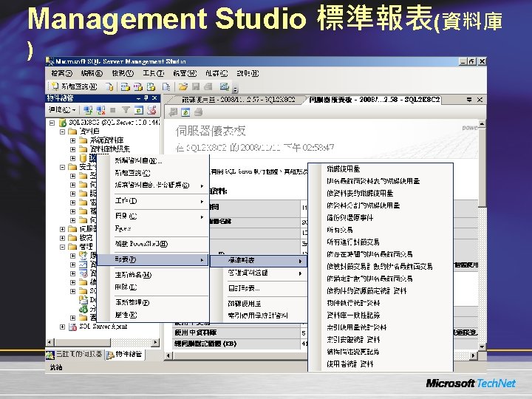Click the Connect Object Explorer icon
This screenshot has width=532, height=399.
(88, 110)
